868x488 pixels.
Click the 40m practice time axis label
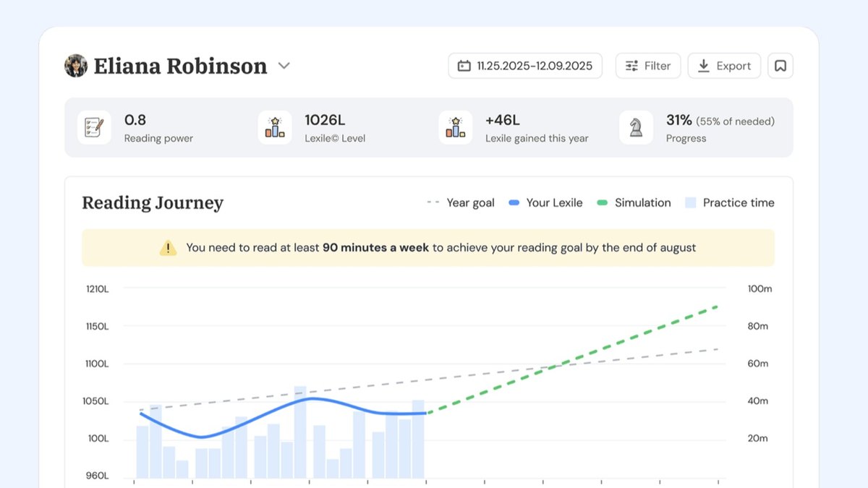758,401
